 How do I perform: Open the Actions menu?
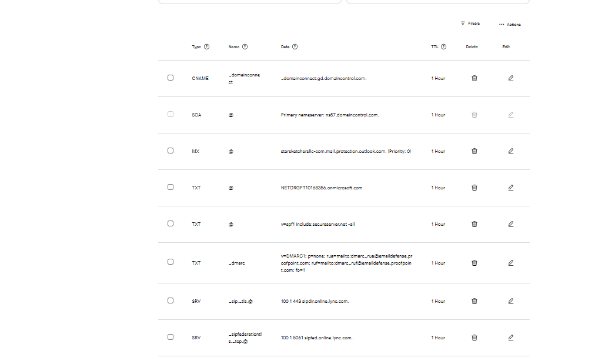[509, 25]
